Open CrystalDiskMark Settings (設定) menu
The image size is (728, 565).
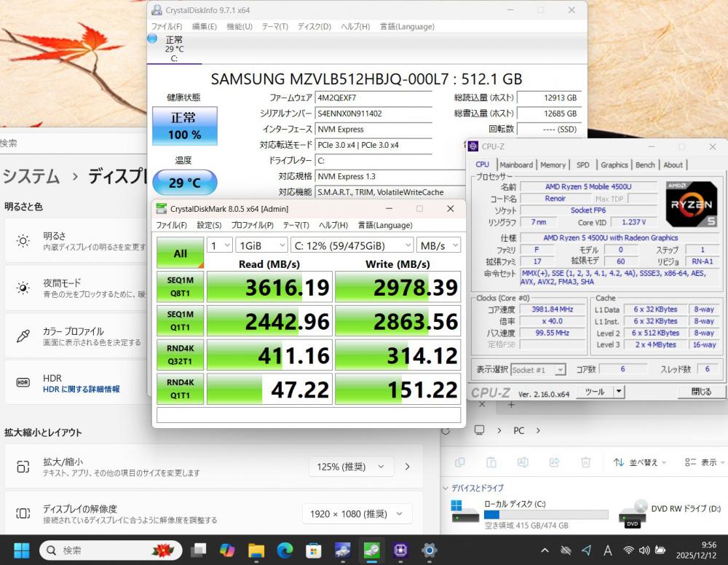point(209,225)
